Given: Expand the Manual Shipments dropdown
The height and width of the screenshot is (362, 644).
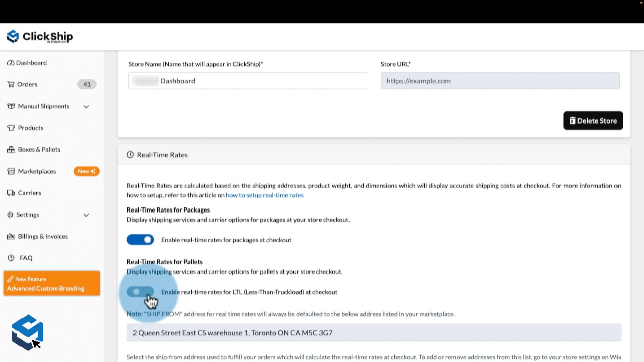Looking at the screenshot, I should [x=86, y=106].
